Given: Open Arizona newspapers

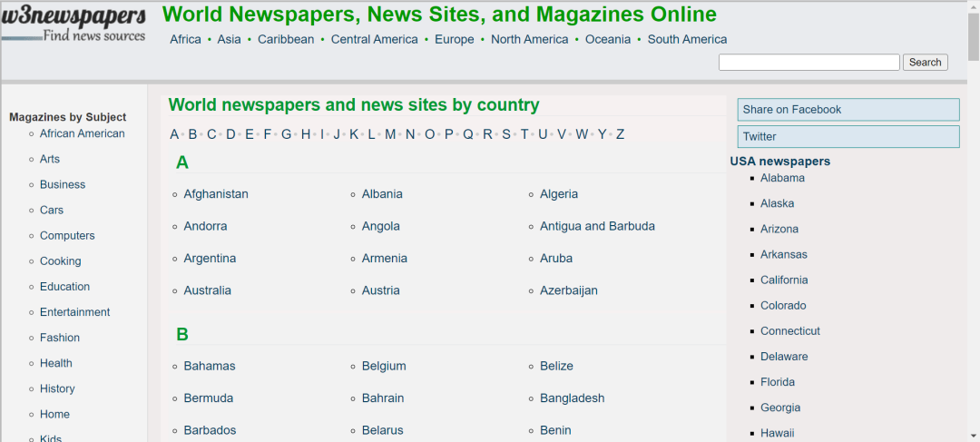Looking at the screenshot, I should (779, 230).
